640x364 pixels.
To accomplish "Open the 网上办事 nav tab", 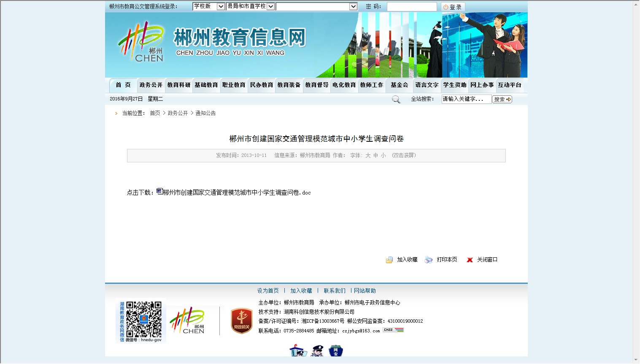I will tap(482, 85).
